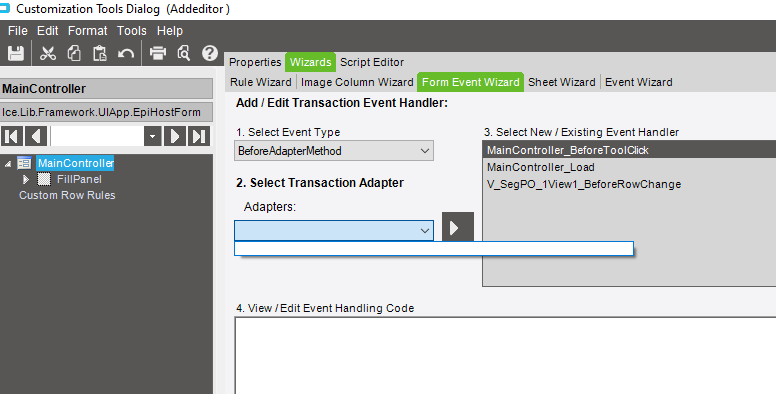Click the Print Preview magnifier icon
776x394 pixels.
pyautogui.click(x=184, y=53)
